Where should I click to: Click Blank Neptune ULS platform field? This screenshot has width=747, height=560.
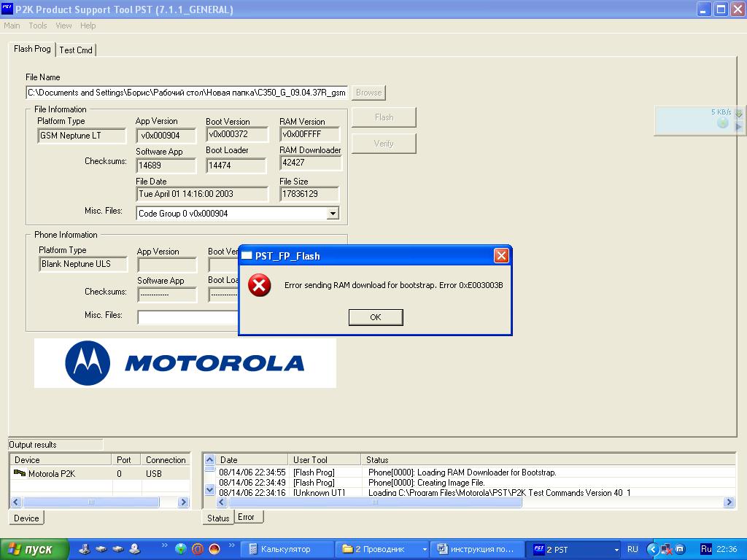[83, 264]
